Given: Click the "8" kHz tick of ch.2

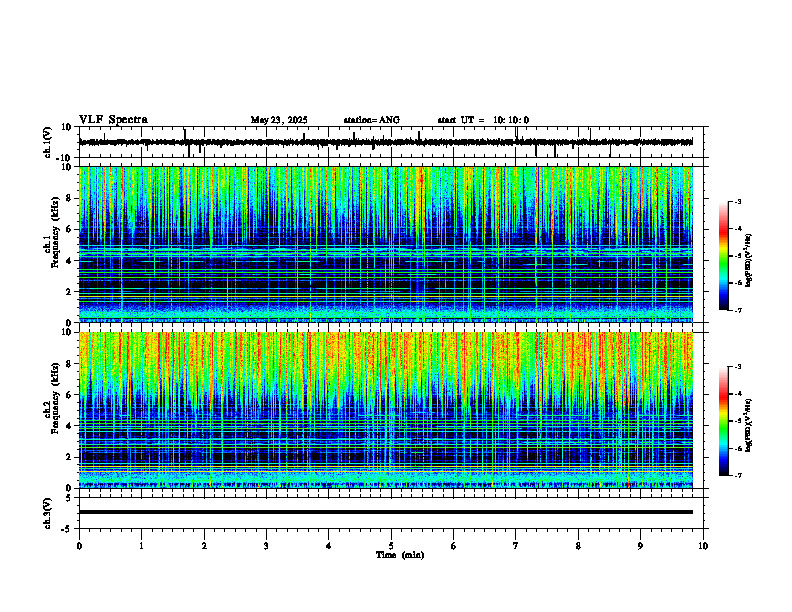Looking at the screenshot, I should point(70,364).
